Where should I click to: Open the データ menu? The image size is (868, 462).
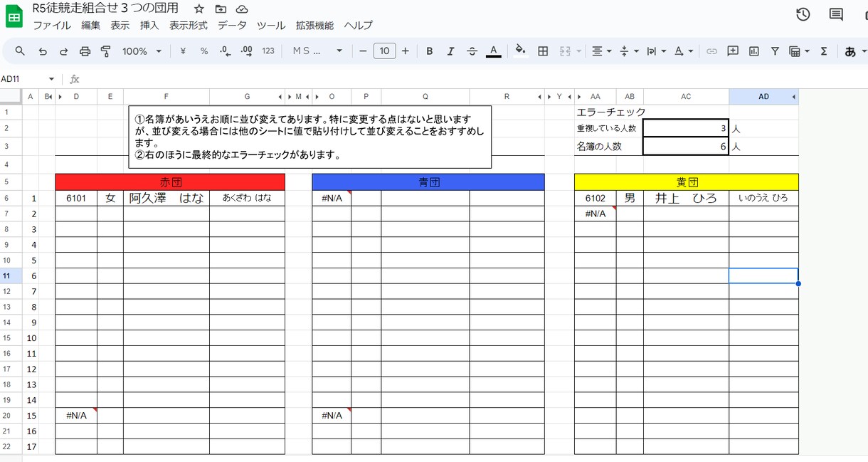click(232, 26)
